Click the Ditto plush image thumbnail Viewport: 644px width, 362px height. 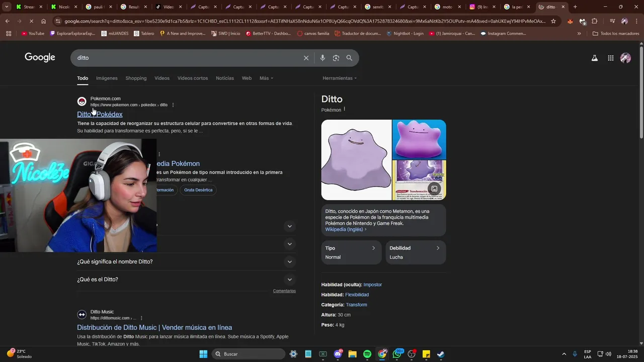419,139
